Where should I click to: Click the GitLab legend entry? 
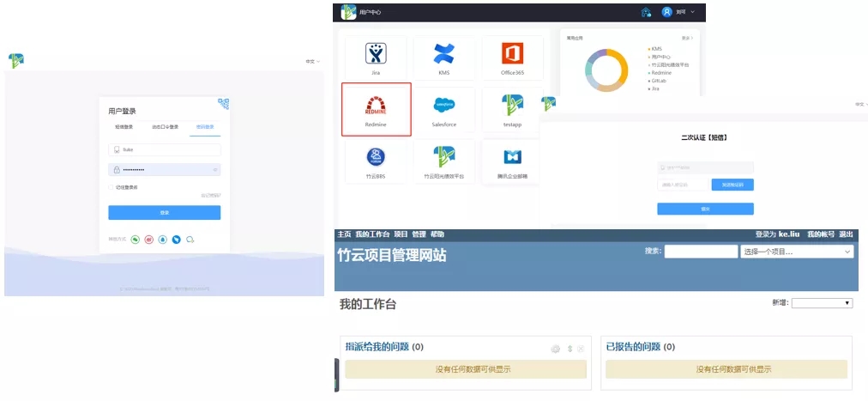pyautogui.click(x=657, y=81)
